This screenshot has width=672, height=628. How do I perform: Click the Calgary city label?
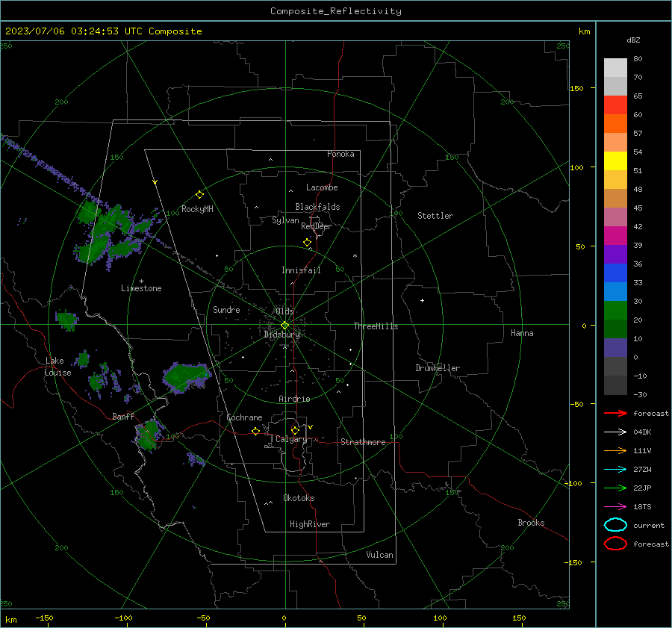coord(291,439)
